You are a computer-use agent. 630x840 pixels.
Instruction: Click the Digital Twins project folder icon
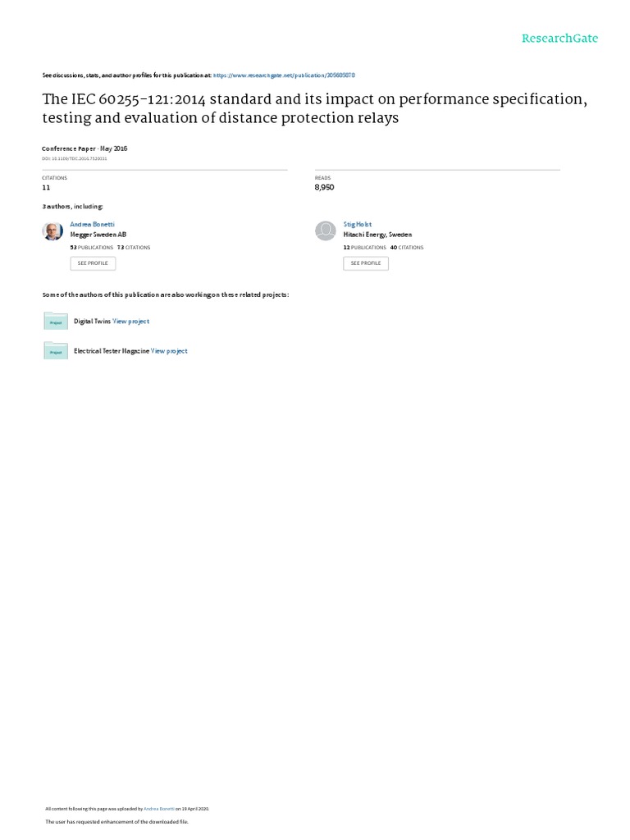point(56,321)
